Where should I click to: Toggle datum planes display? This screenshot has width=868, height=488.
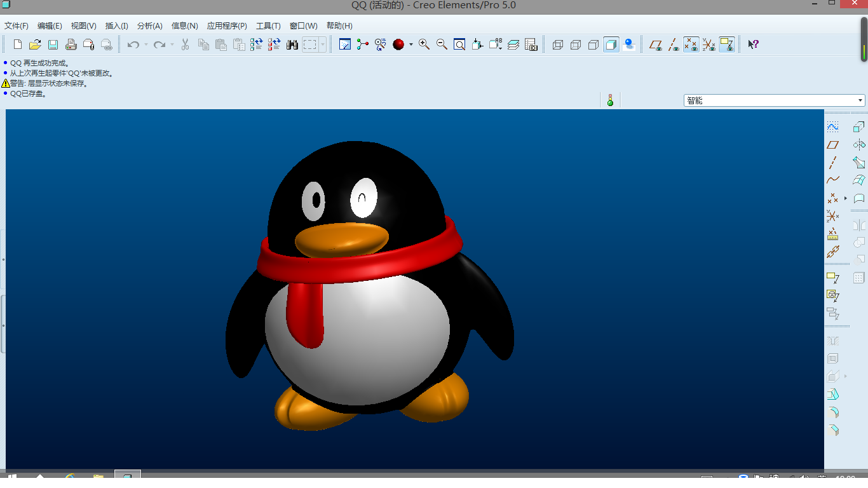(656, 44)
